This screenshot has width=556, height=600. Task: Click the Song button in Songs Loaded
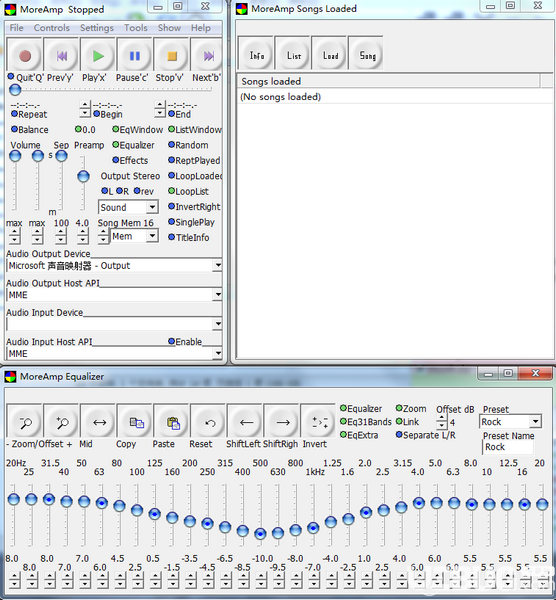[x=366, y=54]
